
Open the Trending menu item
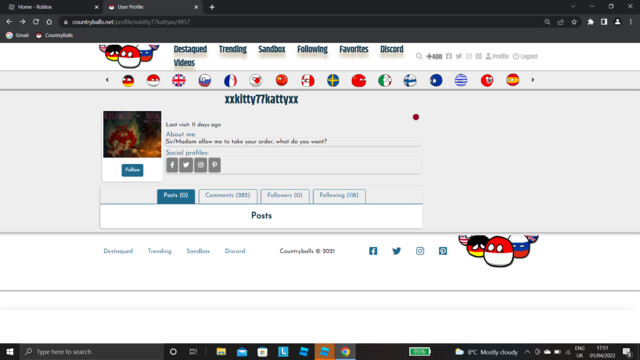[233, 49]
